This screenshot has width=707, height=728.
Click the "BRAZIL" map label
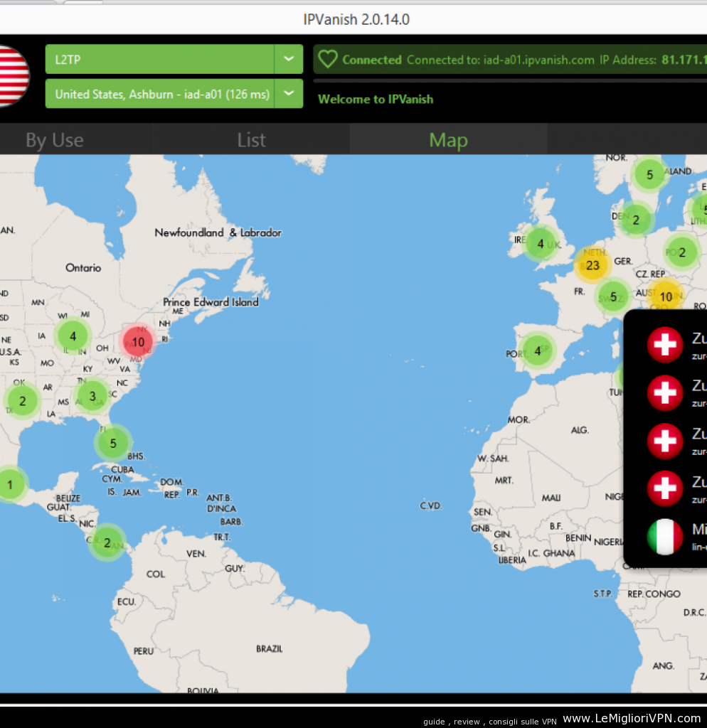click(x=270, y=648)
